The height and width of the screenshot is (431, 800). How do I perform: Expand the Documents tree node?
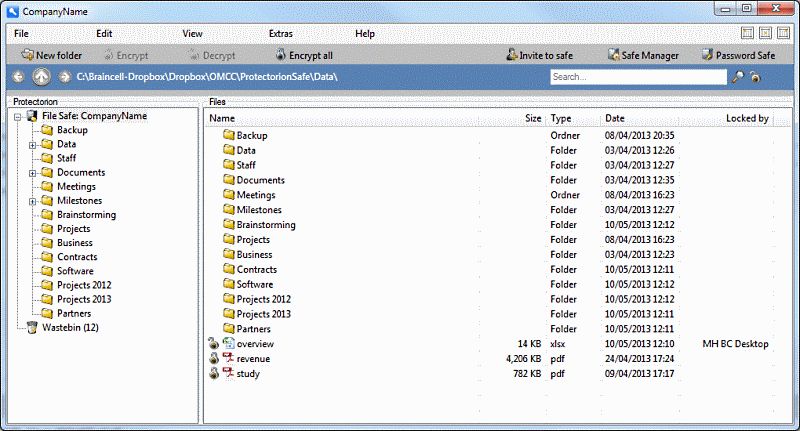[33, 173]
